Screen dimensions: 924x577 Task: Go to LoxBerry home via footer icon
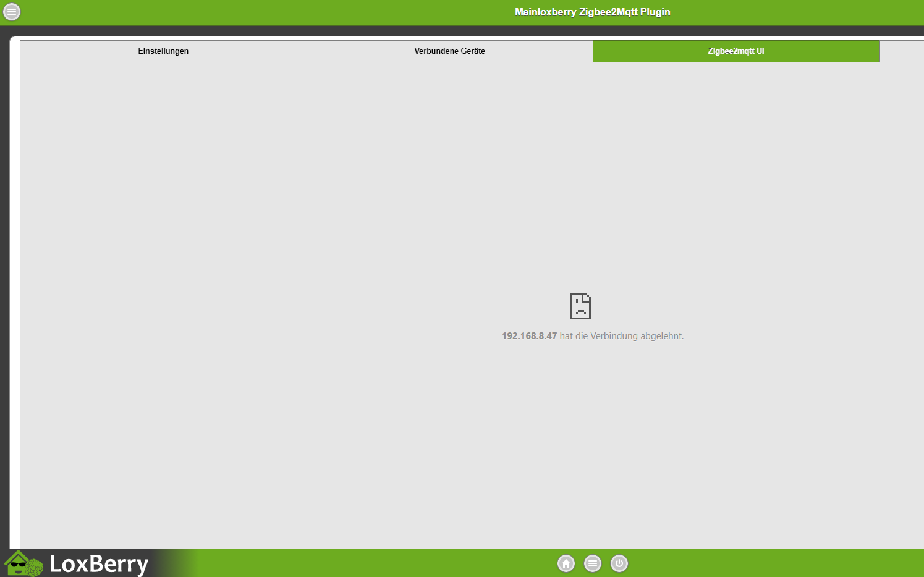point(566,563)
